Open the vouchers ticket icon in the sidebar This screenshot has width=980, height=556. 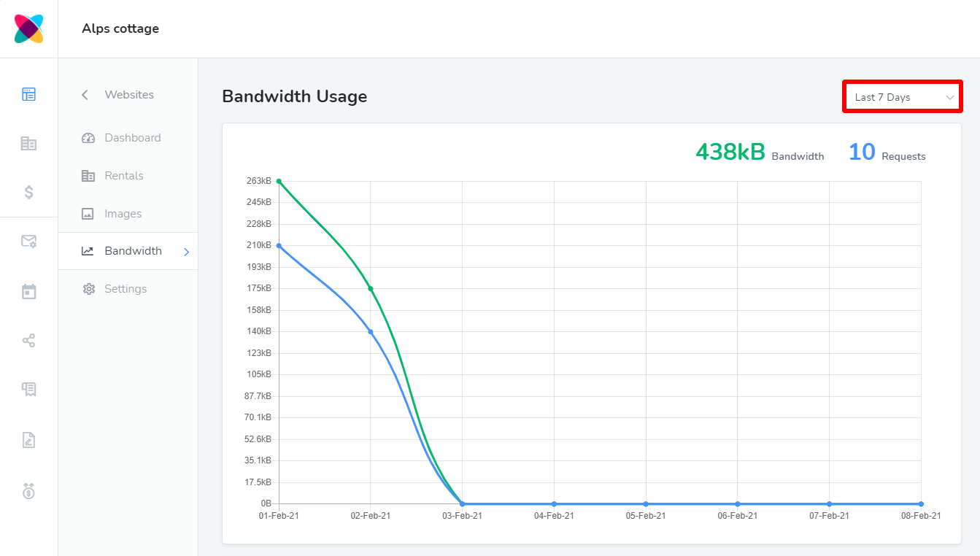[x=28, y=389]
